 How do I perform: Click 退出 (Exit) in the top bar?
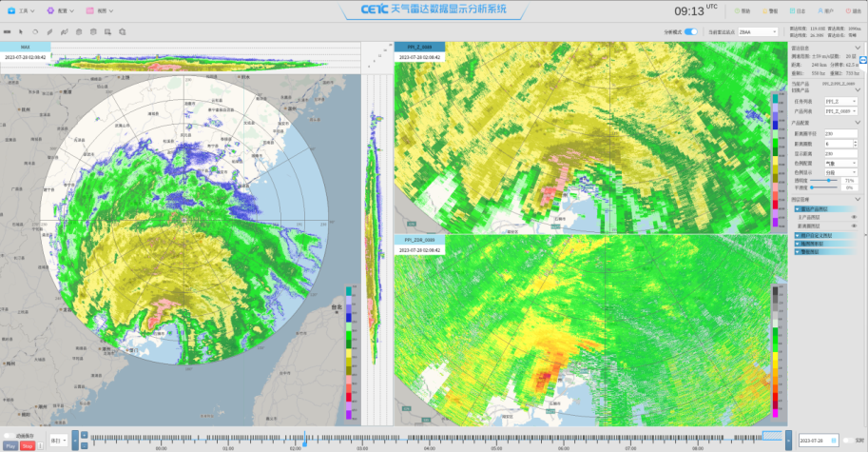(x=853, y=11)
